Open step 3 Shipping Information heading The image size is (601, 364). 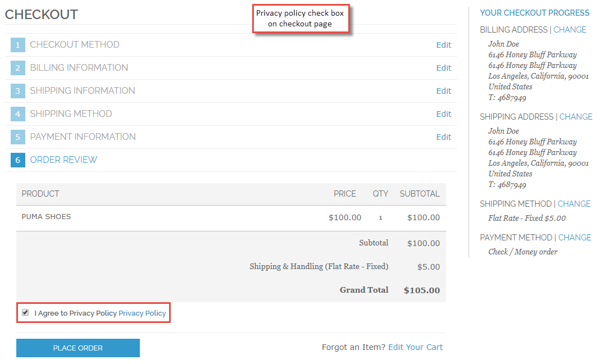(x=83, y=90)
